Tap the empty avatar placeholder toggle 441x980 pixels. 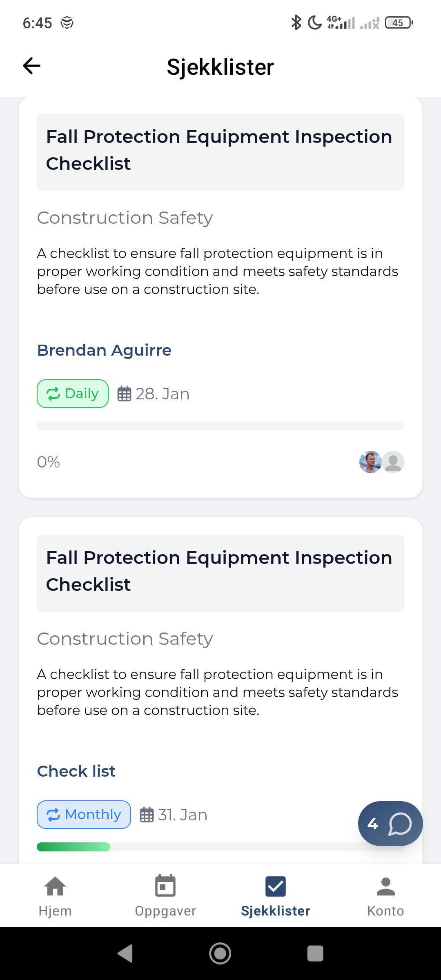click(393, 462)
